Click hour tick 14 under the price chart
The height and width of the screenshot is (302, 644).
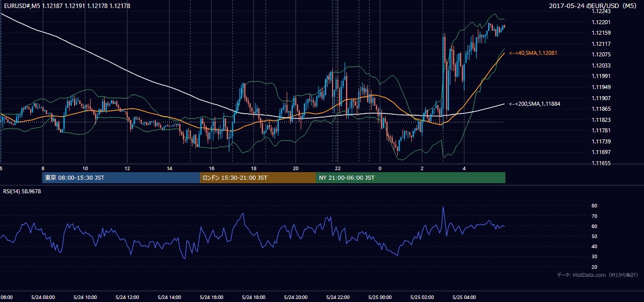(169, 168)
